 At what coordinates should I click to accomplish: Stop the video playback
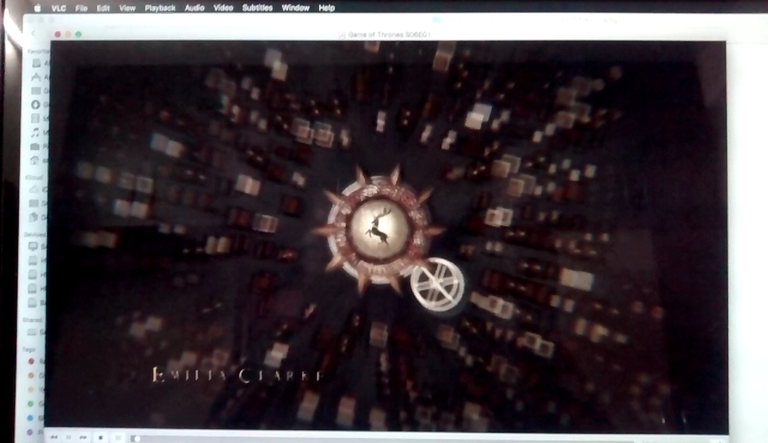pyautogui.click(x=100, y=437)
